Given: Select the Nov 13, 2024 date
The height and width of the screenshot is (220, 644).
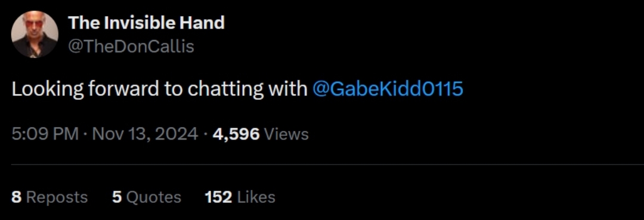Looking at the screenshot, I should (145, 134).
